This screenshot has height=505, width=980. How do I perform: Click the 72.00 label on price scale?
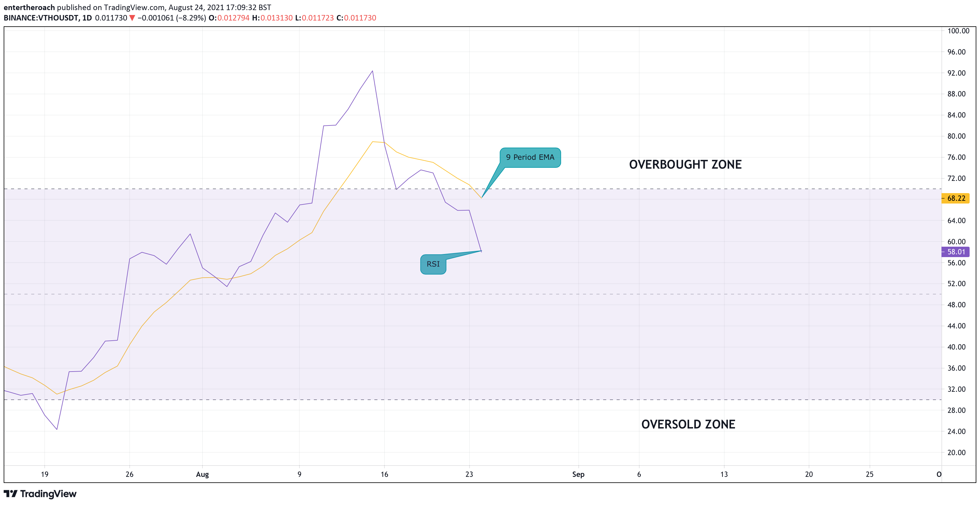point(956,178)
